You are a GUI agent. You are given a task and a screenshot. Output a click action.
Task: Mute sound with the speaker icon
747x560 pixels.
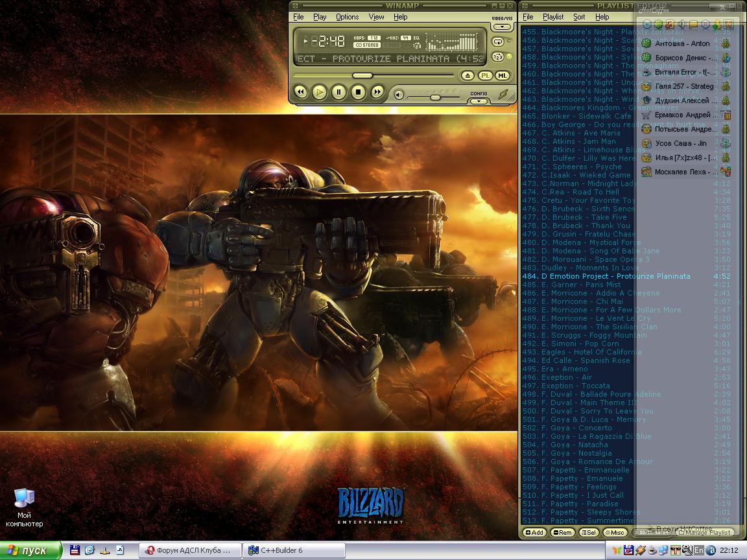[x=399, y=95]
